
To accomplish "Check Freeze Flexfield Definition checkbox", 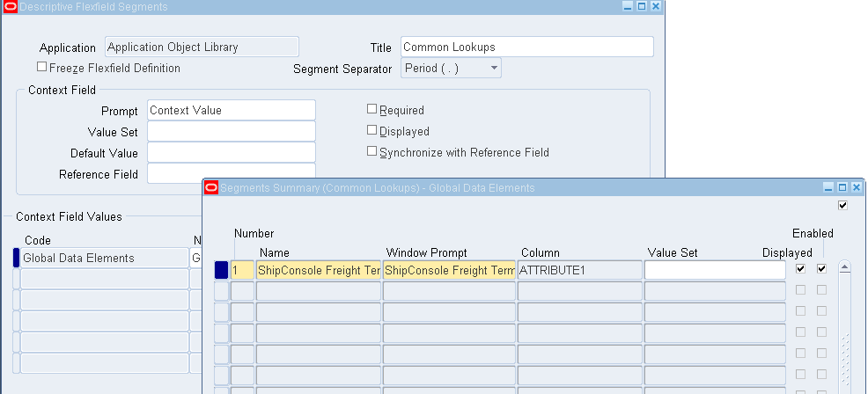I will 41,67.
